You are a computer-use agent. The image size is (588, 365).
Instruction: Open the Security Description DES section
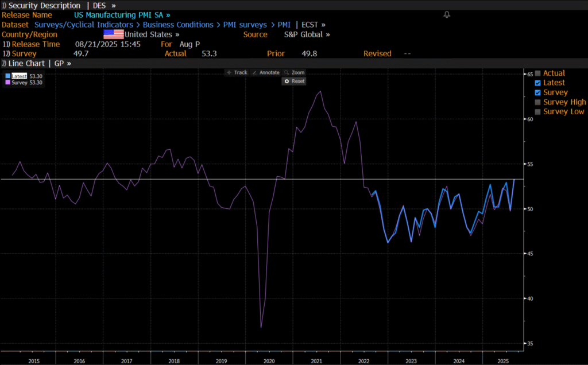point(59,6)
